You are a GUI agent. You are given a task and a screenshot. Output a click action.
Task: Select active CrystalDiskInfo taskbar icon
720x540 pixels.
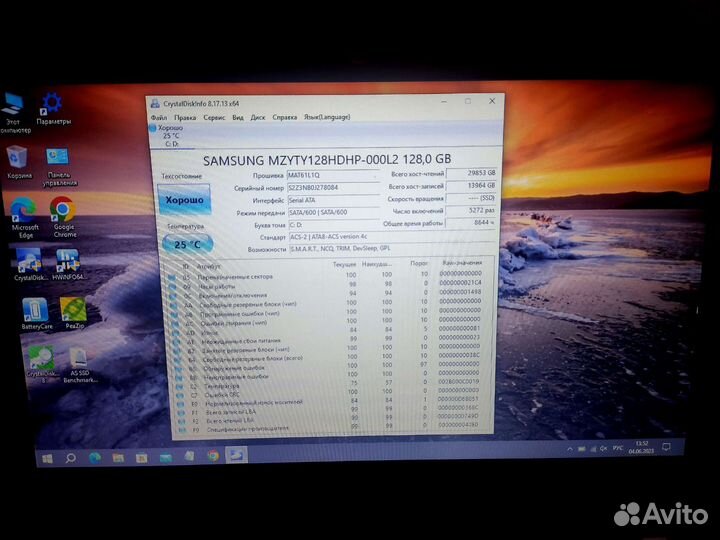(x=236, y=455)
